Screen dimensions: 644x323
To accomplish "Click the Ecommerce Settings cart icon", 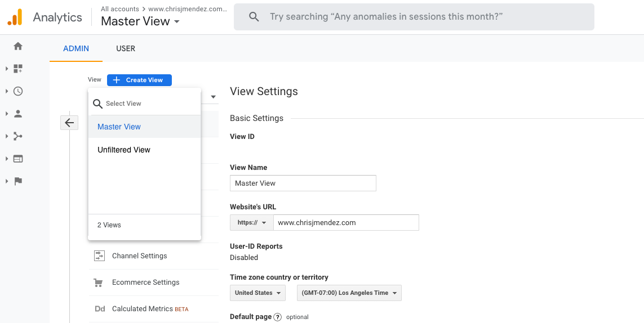I will click(98, 282).
